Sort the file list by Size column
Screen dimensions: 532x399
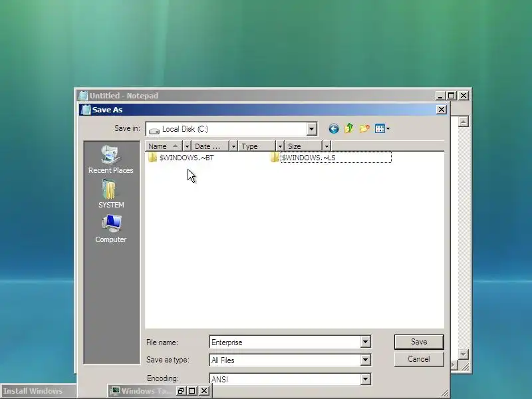click(x=304, y=146)
